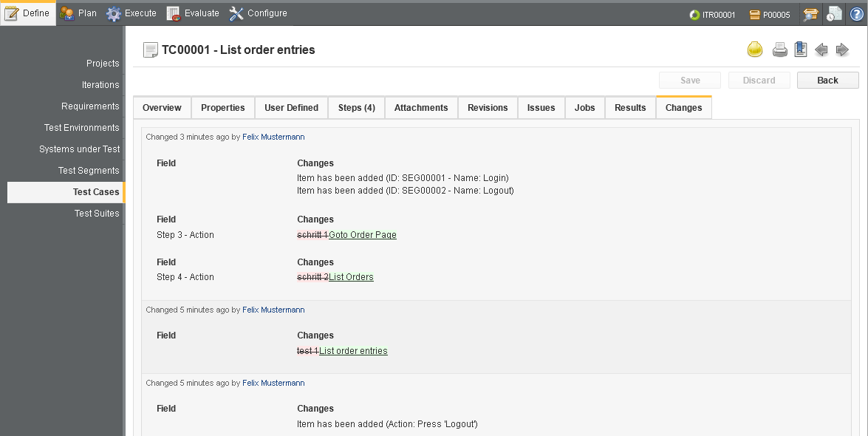This screenshot has width=868, height=436.
Task: Select current project P00005 indicator
Action: 770,15
